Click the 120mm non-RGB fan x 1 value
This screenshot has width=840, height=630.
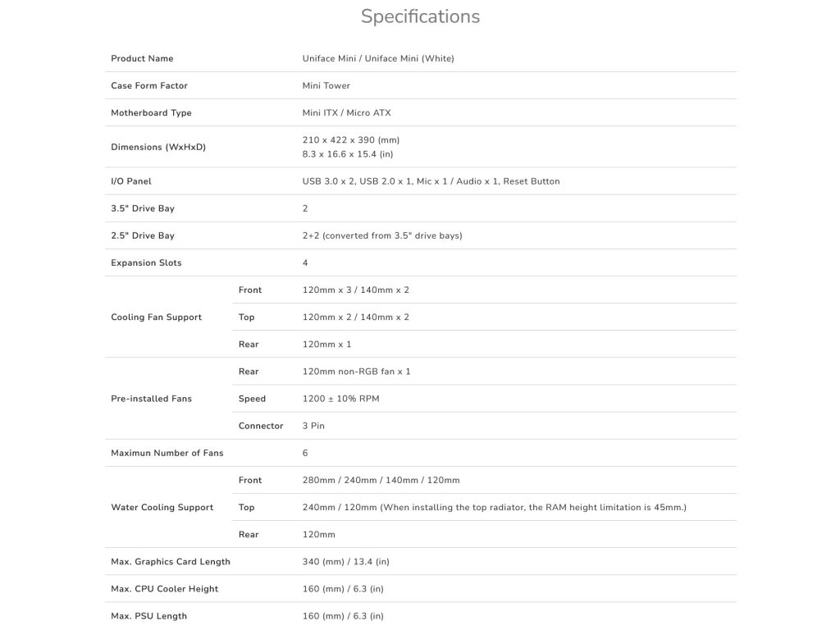356,372
